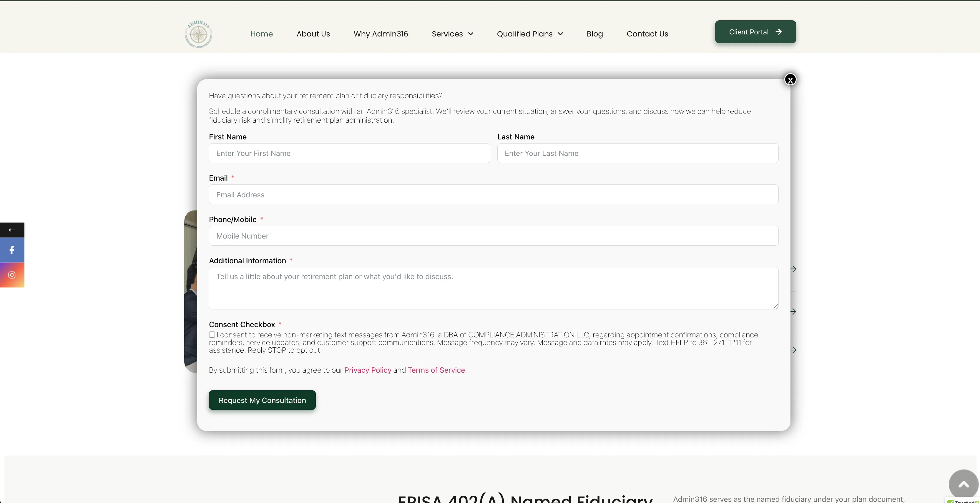The width and height of the screenshot is (980, 503).
Task: Expand the Qualified Plans dropdown menu
Action: tap(529, 34)
